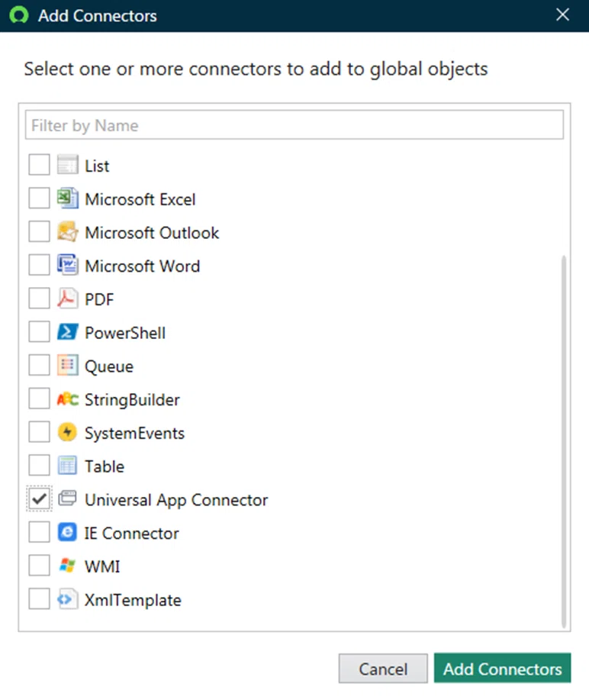The image size is (589, 700).
Task: Click the "Microsoft Word" label
Action: [x=143, y=266]
